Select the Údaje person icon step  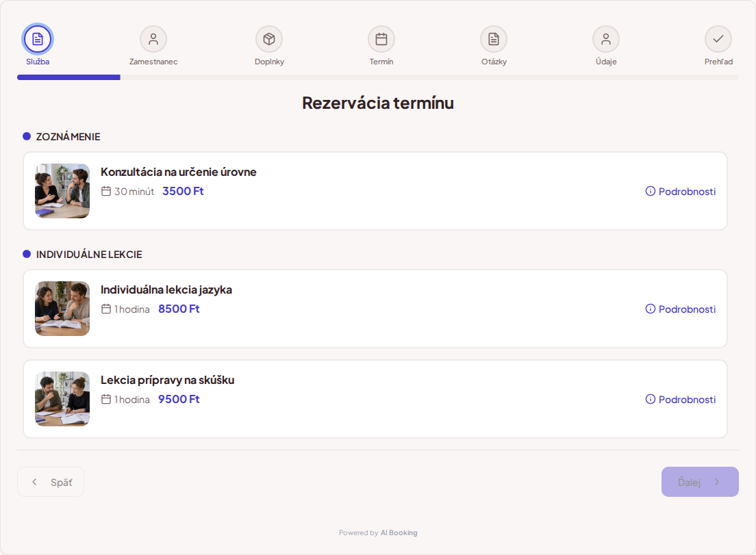pyautogui.click(x=606, y=39)
